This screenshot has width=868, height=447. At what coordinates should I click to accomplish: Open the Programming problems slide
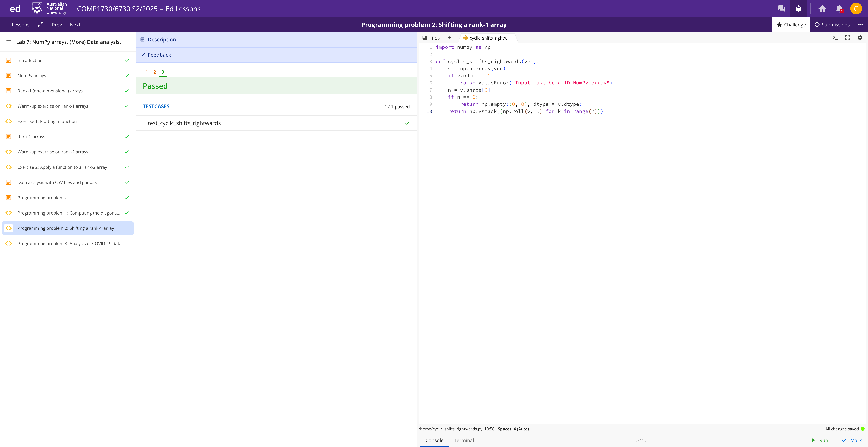point(68,198)
